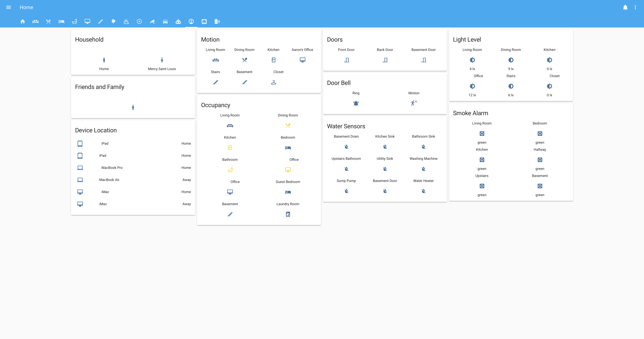The height and width of the screenshot is (339, 644).
Task: Click the Friends and Family person icon
Action: 133,107
